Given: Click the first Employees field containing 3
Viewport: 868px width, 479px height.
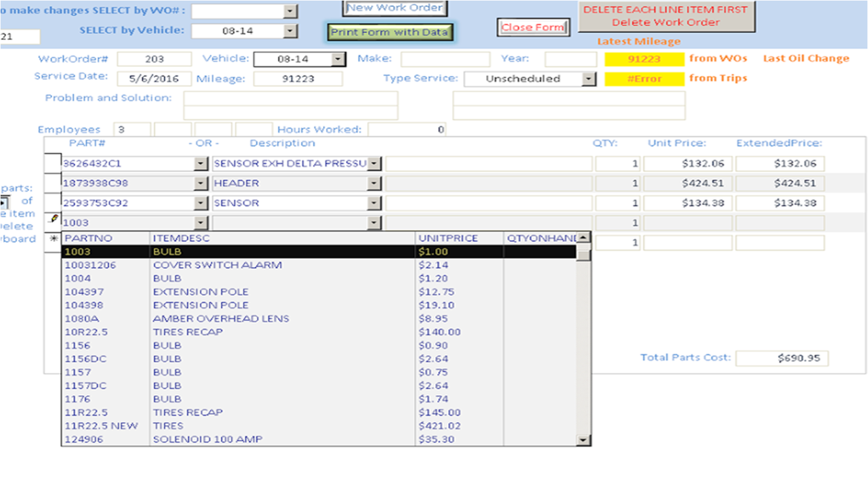Looking at the screenshot, I should pos(132,129).
